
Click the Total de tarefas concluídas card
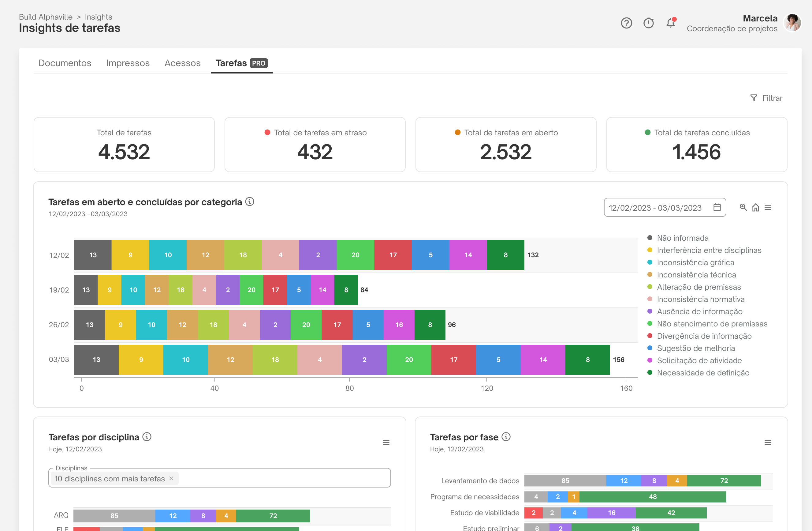(x=697, y=145)
